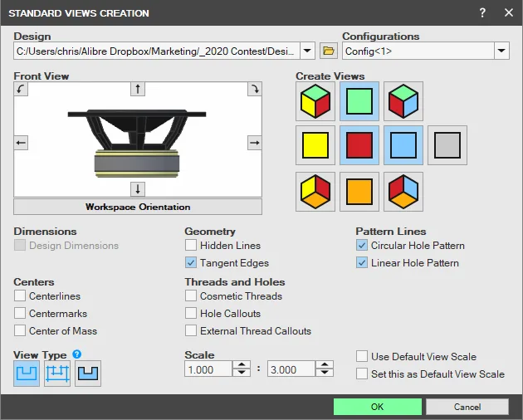Rotate front view with right arrow
This screenshot has width=523, height=420.
coord(255,143)
